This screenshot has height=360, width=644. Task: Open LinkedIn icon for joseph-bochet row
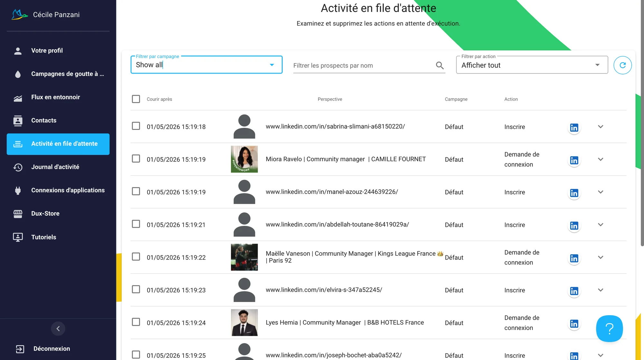574,356
